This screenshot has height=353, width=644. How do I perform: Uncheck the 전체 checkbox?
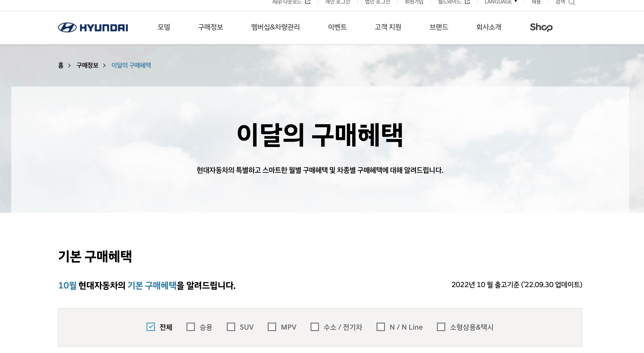pos(151,327)
